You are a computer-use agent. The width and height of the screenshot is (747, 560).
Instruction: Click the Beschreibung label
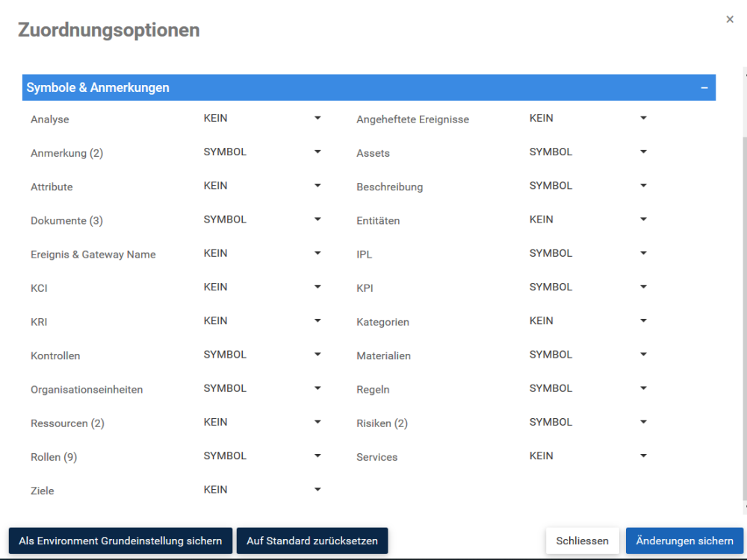(390, 187)
